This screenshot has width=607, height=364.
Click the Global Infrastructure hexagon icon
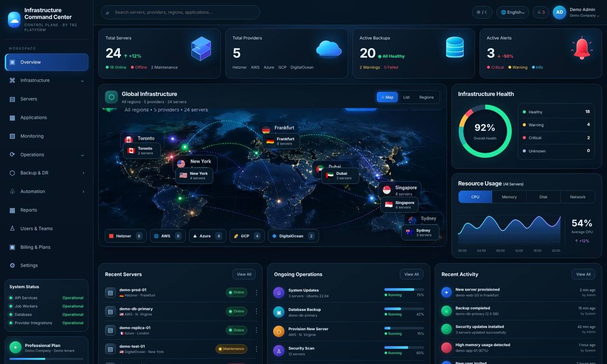pos(111,97)
